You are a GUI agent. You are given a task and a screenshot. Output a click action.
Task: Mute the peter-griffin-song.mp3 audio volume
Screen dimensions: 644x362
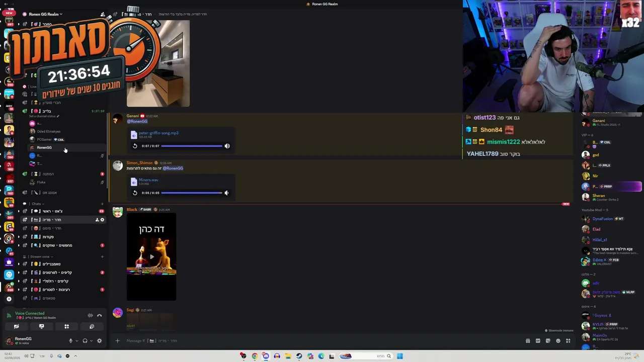[x=227, y=146]
